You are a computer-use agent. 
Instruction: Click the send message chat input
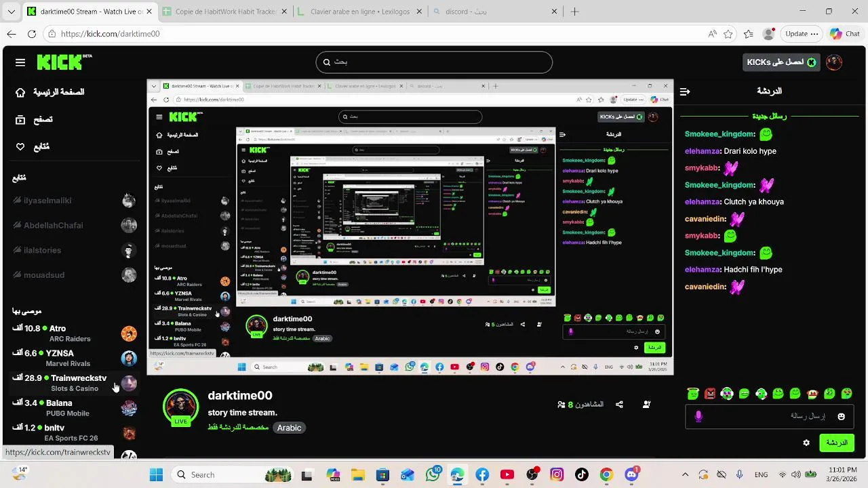770,416
